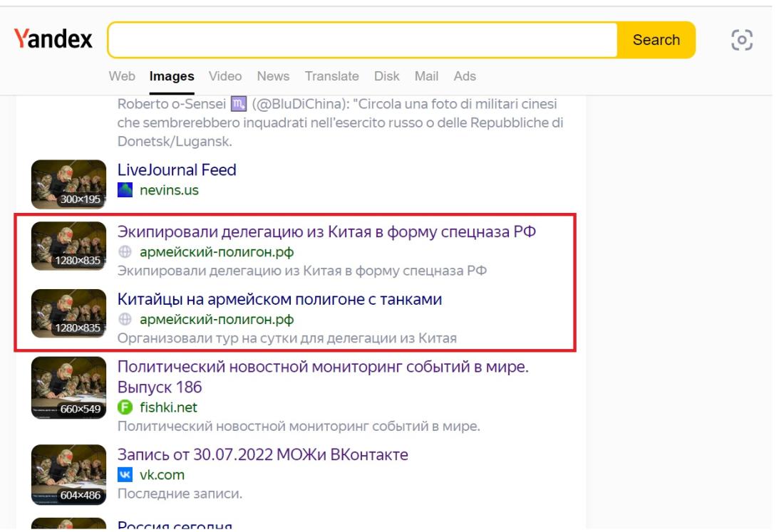Open 'Политический новостной мониторинг событий в мире' result
Viewport: 784px width, 532px height.
coord(323,377)
